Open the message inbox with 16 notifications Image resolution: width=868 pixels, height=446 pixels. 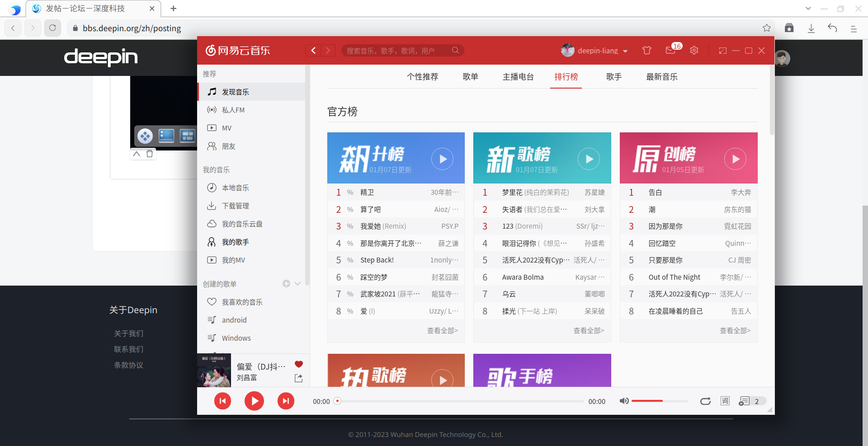pos(671,51)
